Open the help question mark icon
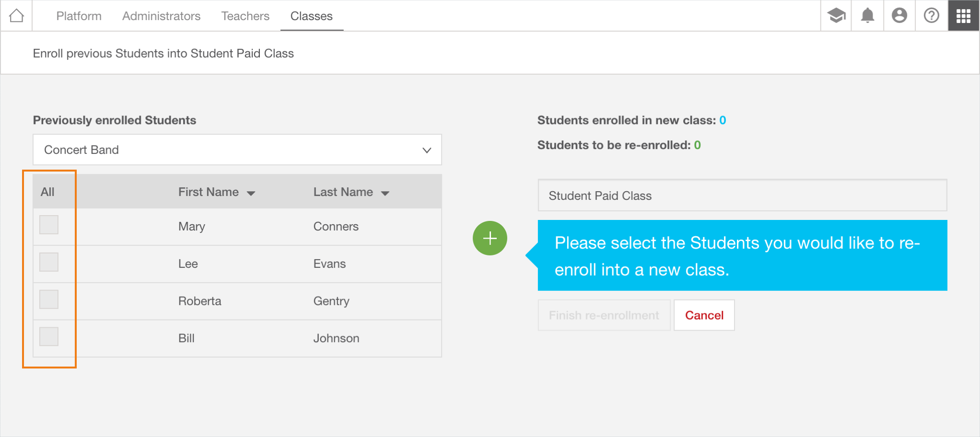Image resolution: width=980 pixels, height=437 pixels. pos(931,16)
